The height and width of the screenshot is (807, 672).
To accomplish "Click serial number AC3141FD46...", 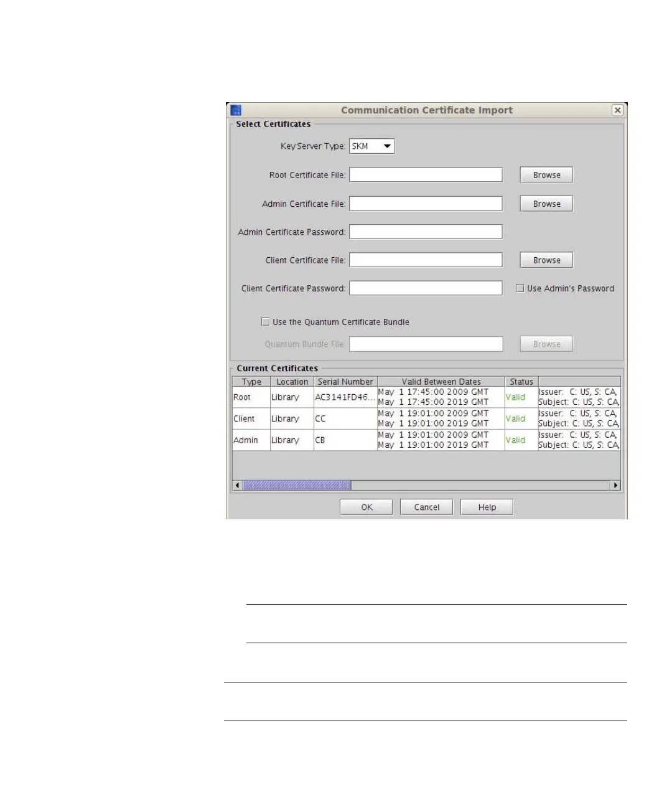I will click(x=345, y=397).
